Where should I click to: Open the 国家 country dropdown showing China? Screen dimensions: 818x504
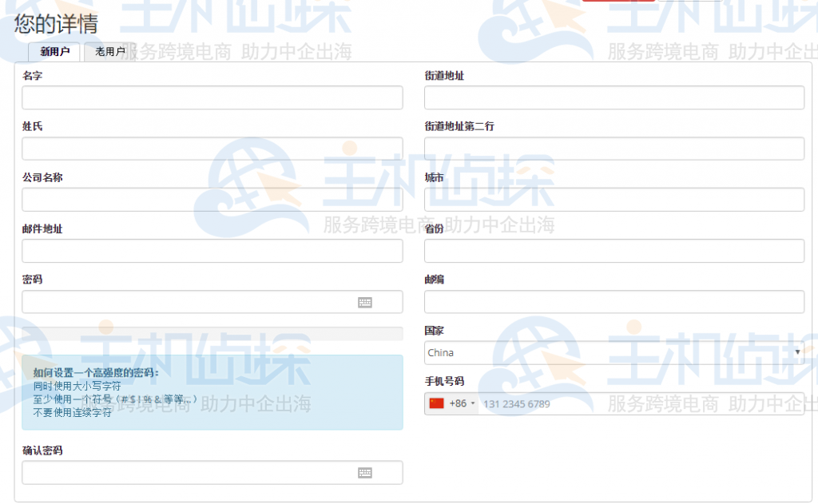pos(613,352)
